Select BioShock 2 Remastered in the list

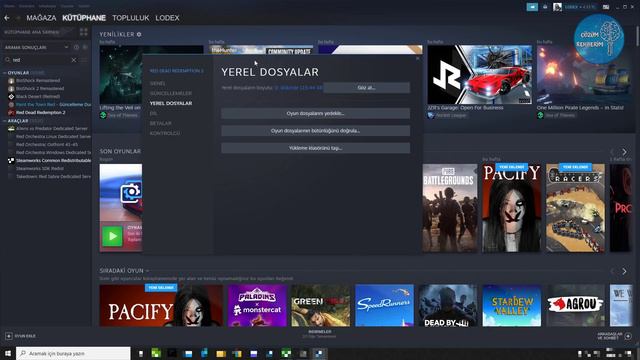pyautogui.click(x=40, y=88)
